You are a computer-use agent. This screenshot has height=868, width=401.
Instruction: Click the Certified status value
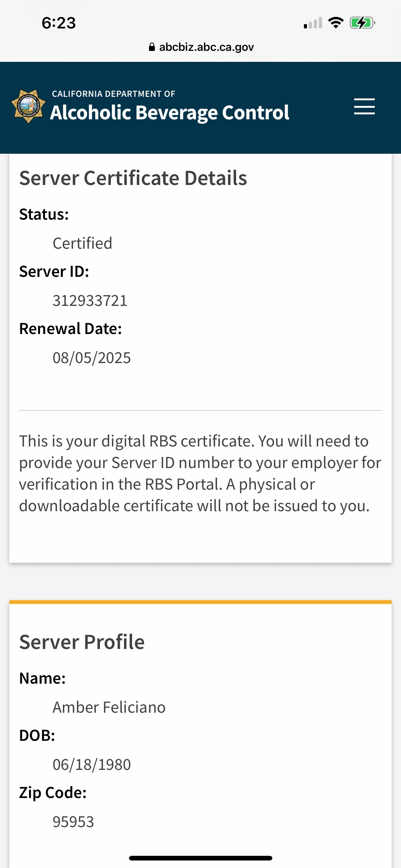tap(82, 243)
